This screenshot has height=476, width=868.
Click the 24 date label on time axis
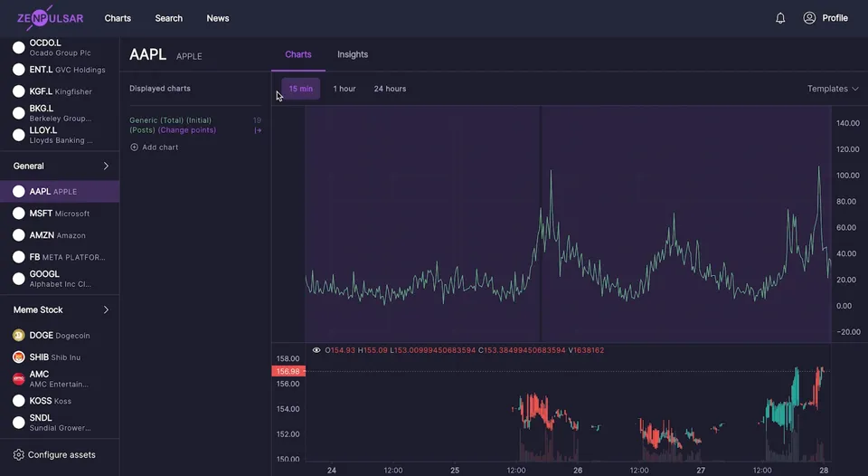332,470
